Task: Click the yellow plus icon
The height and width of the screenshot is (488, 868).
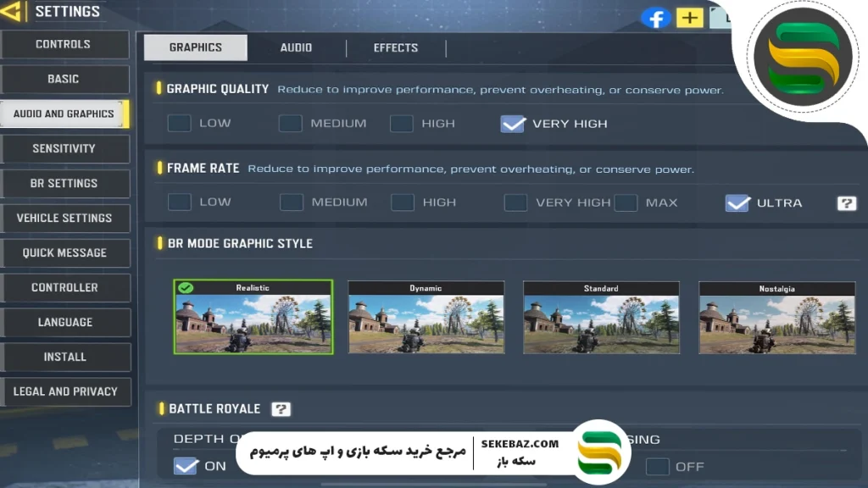Action: [689, 18]
